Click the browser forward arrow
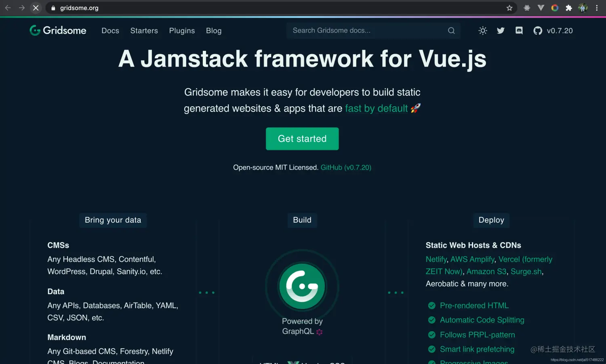Image resolution: width=606 pixels, height=364 pixels. pos(22,8)
